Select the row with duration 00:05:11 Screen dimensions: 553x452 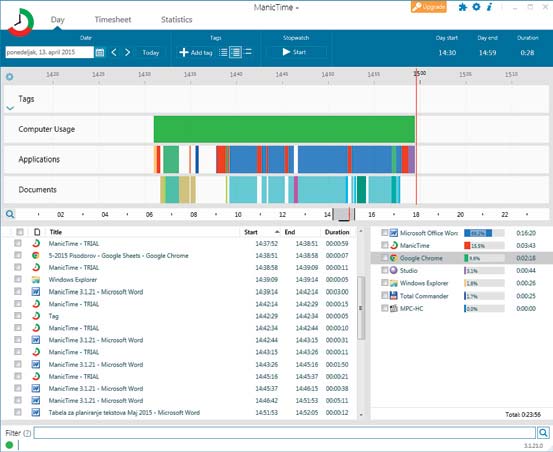[x=180, y=400]
